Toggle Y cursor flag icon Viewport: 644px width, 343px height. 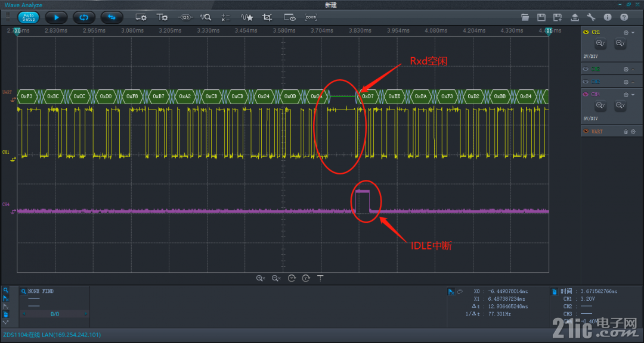pyautogui.click(x=6, y=306)
